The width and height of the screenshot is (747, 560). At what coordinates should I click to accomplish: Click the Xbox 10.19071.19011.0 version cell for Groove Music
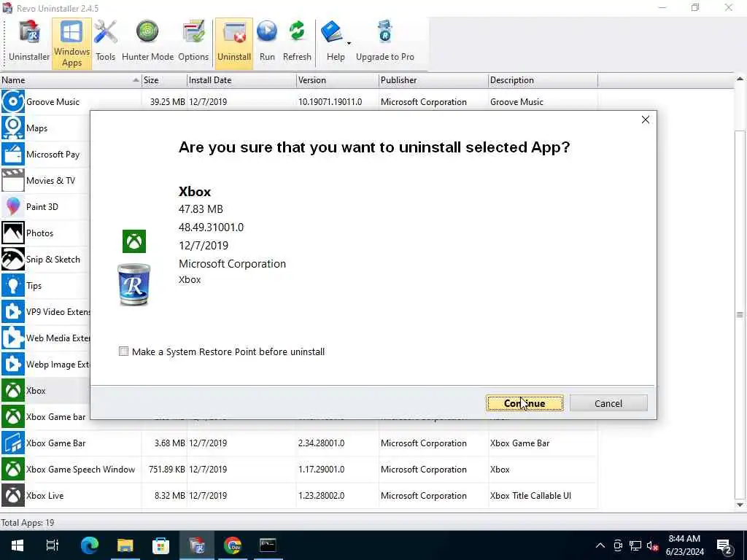tap(330, 101)
